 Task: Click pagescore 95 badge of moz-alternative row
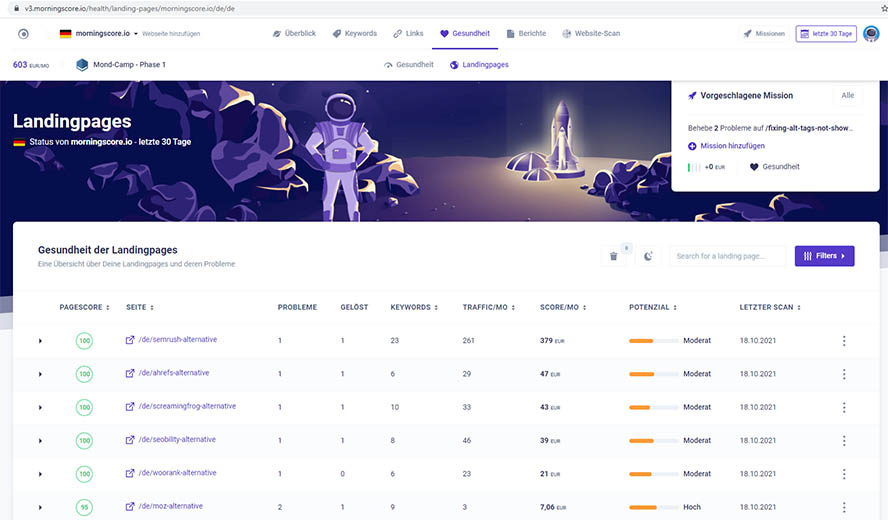[x=84, y=508]
